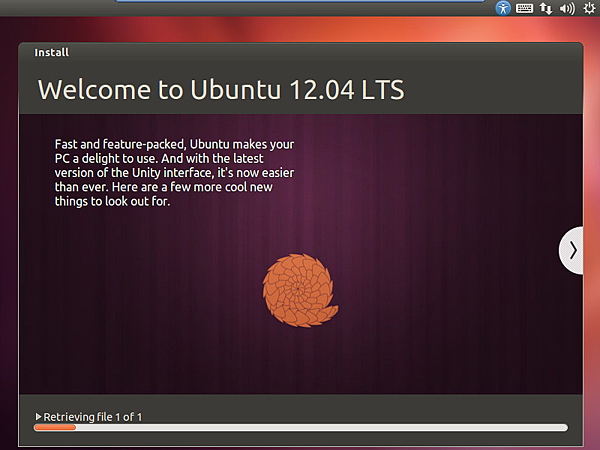Open the keyboard layout indicator
This screenshot has height=450, width=600.
tap(524, 8)
